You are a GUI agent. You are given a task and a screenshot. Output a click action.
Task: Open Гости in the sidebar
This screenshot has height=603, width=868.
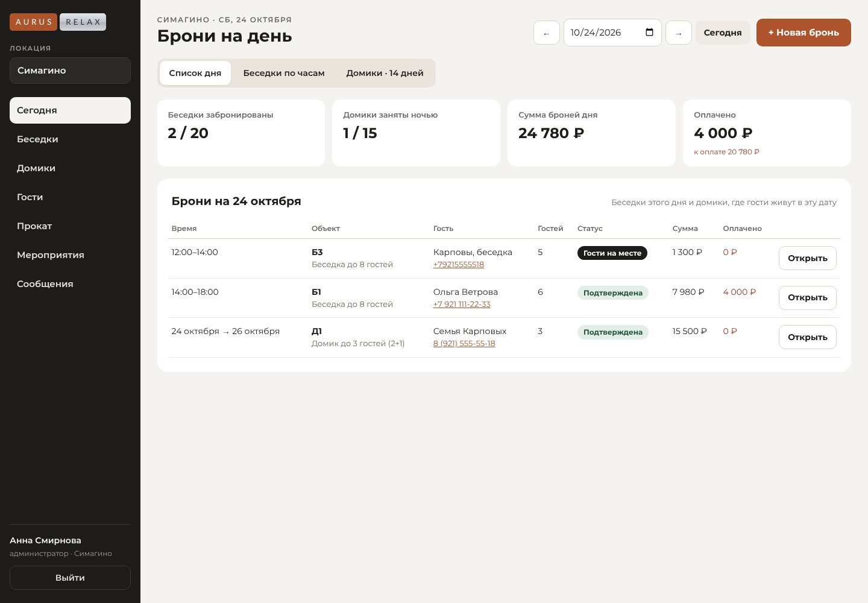click(x=70, y=197)
